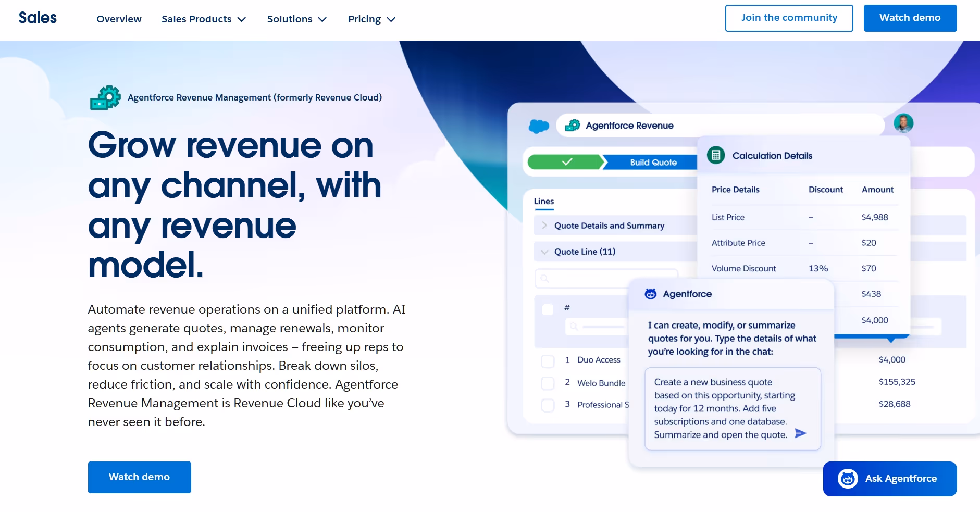Click Watch demo below hero text
Image resolution: width=980 pixels, height=512 pixels.
pos(140,477)
